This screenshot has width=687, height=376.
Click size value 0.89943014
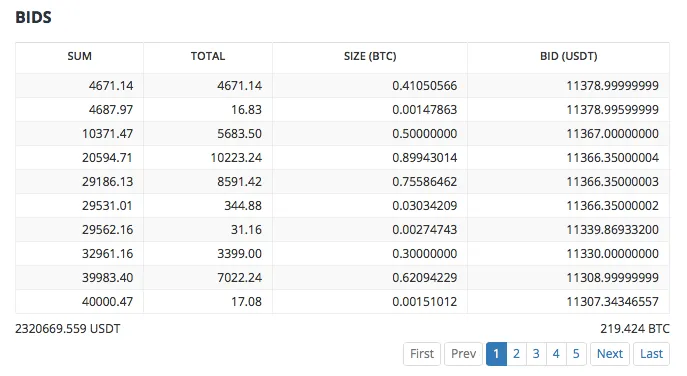click(425, 158)
